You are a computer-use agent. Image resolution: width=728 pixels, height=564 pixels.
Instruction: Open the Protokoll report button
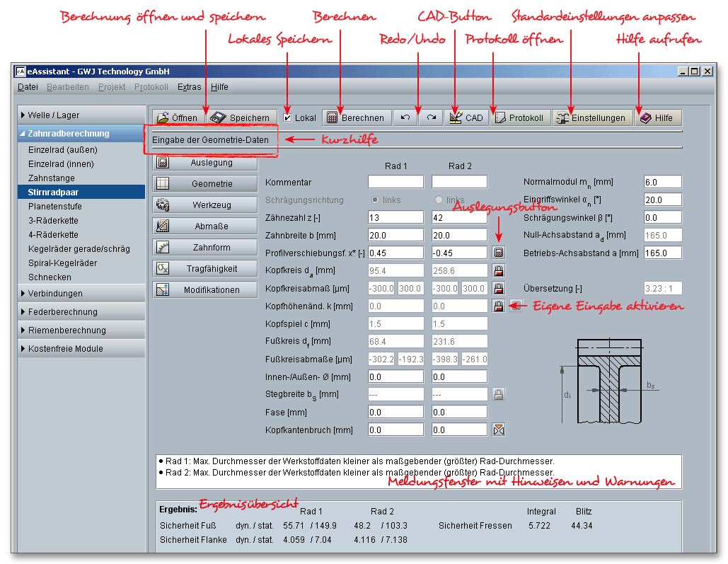coord(520,118)
